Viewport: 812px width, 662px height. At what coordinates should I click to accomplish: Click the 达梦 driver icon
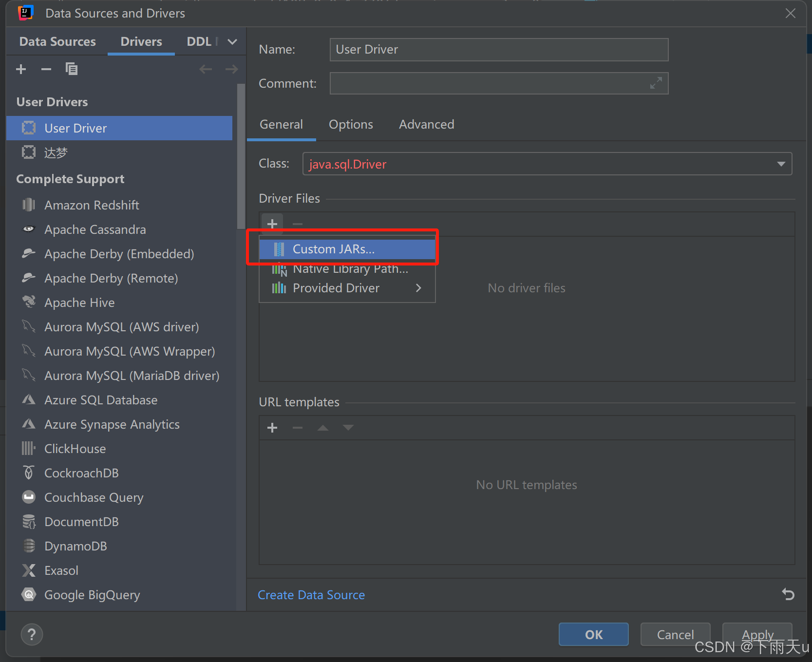click(29, 152)
